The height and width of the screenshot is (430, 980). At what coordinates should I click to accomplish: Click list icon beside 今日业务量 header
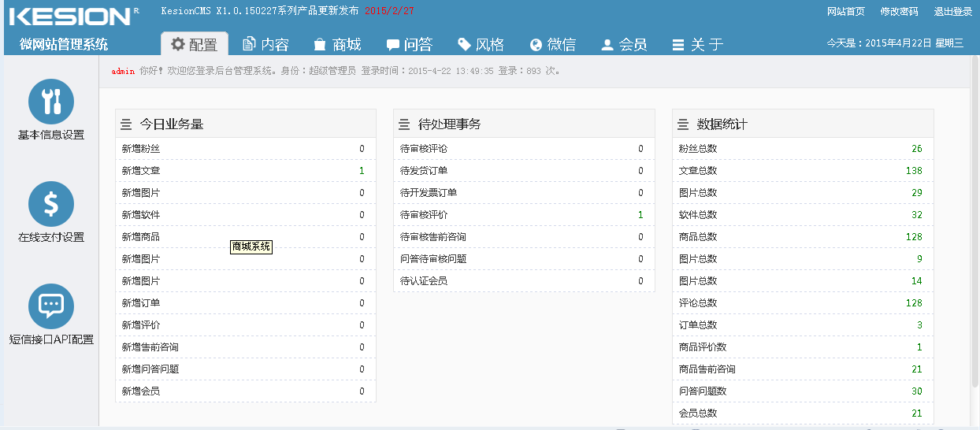point(126,124)
